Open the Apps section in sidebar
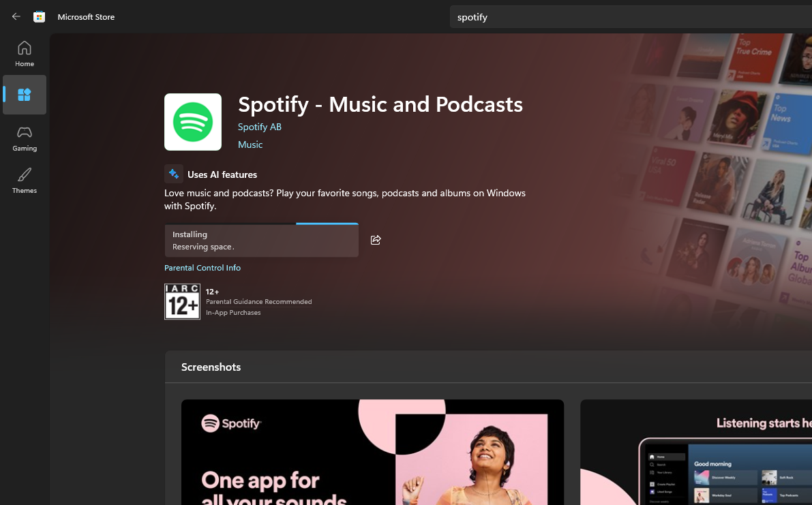Screen dimensions: 812x505 (x=25, y=95)
